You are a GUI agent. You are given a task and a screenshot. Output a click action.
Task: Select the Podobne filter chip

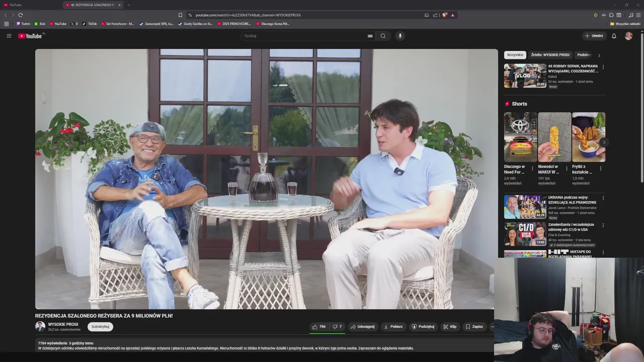pos(584,55)
